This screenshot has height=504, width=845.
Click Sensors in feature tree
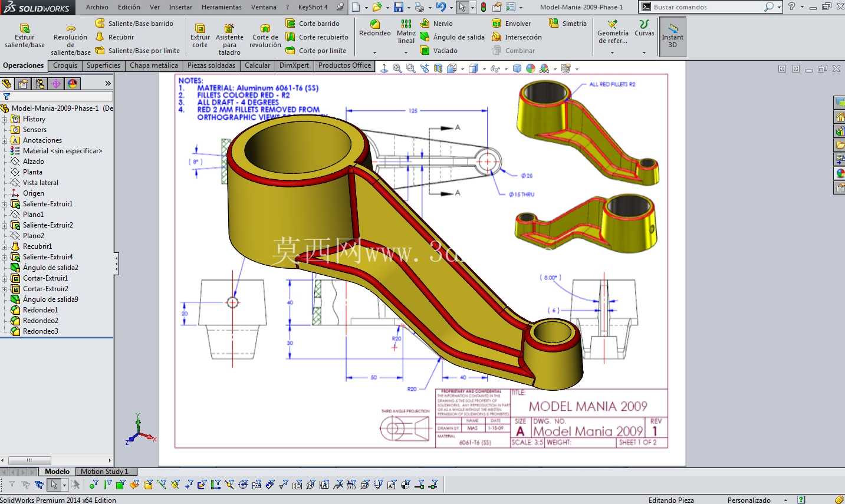pyautogui.click(x=35, y=130)
